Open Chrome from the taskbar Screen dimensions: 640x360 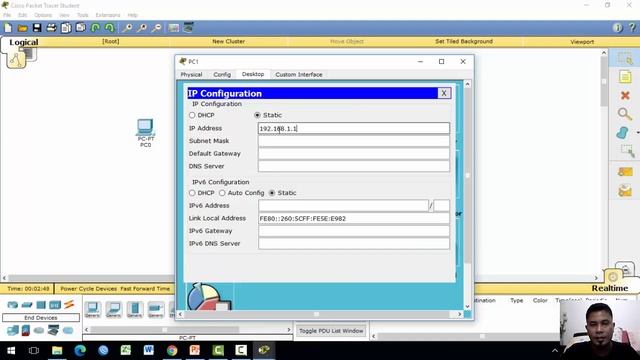coord(172,350)
